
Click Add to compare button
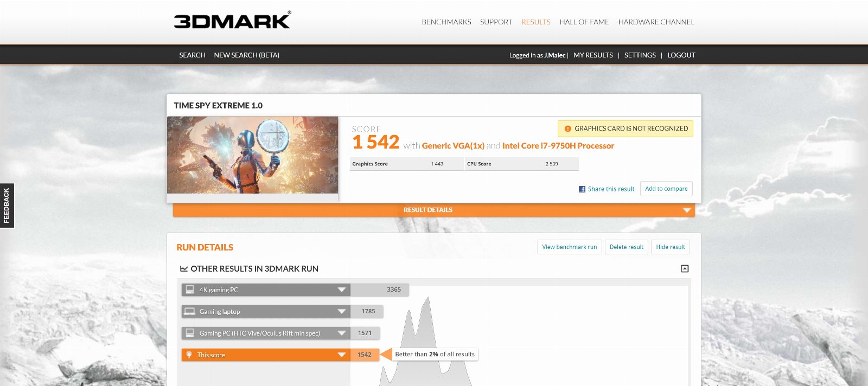click(x=666, y=189)
